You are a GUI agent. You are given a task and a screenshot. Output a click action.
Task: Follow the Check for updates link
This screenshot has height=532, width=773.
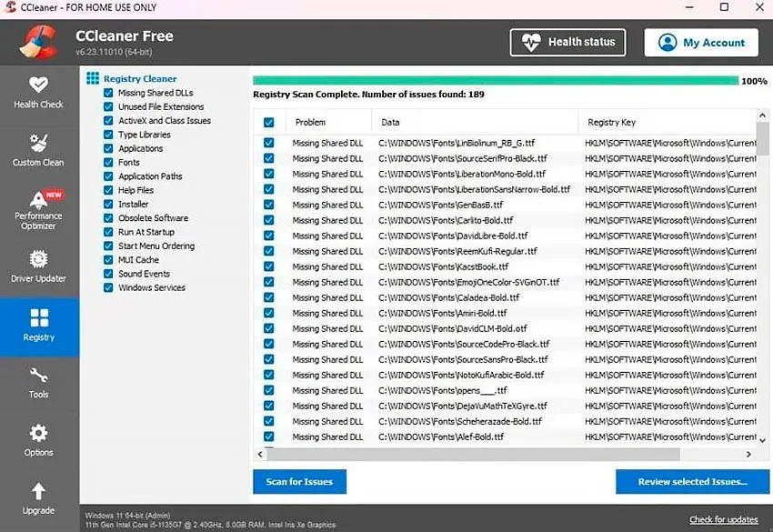[724, 519]
